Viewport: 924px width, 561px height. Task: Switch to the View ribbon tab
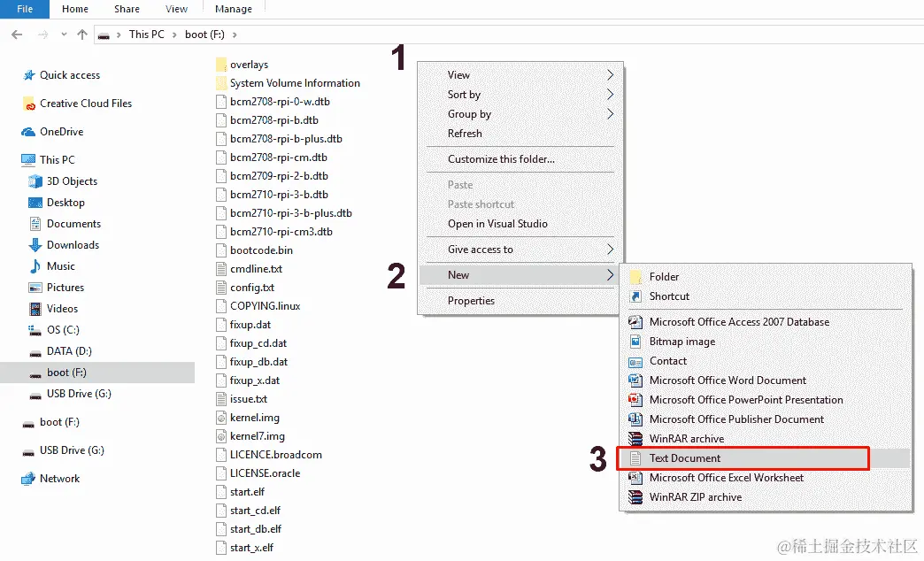tap(176, 9)
